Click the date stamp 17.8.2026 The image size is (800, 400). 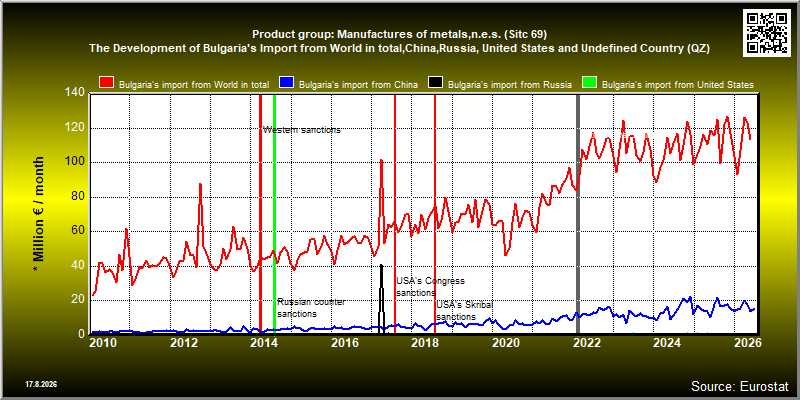coord(41,384)
